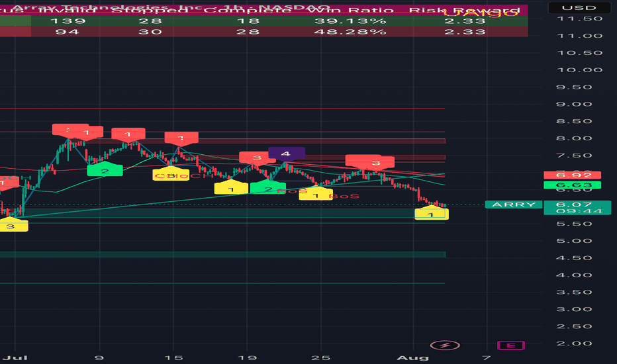Screen dimensions: 617x364
Task: Select the yellow 1 label under the latest candles
Action: pos(431,214)
